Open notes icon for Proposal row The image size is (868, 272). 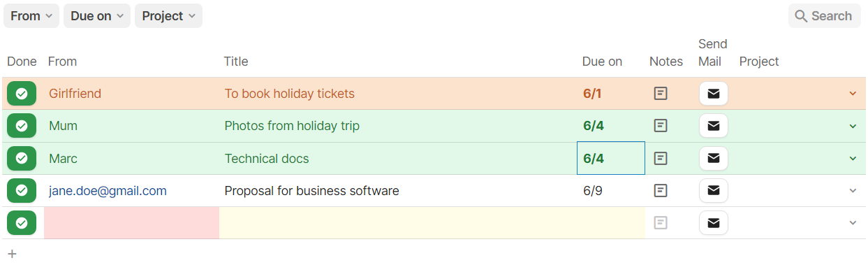point(661,190)
